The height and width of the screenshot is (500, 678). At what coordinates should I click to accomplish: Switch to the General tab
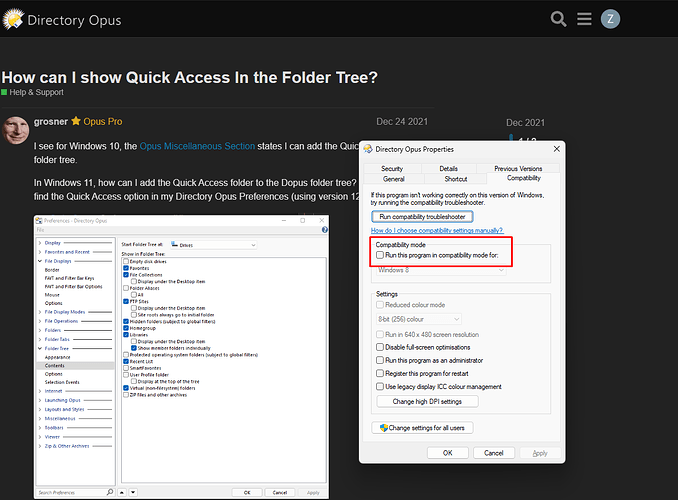(394, 179)
